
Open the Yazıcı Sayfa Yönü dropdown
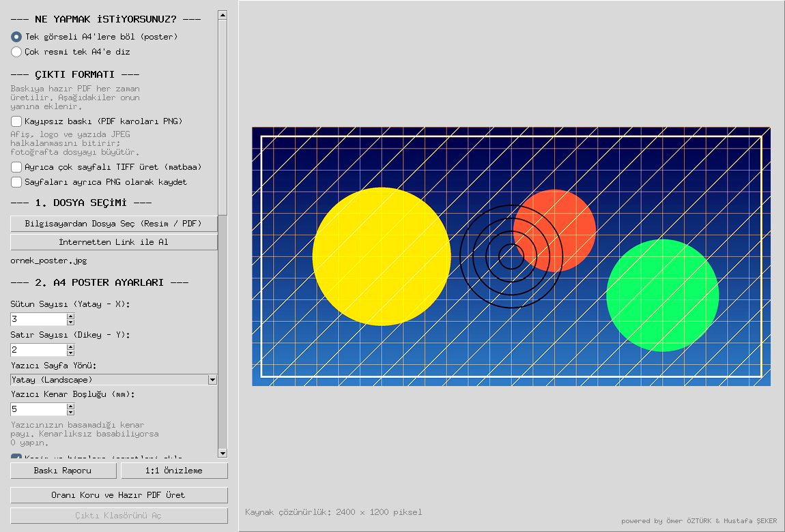coord(113,380)
